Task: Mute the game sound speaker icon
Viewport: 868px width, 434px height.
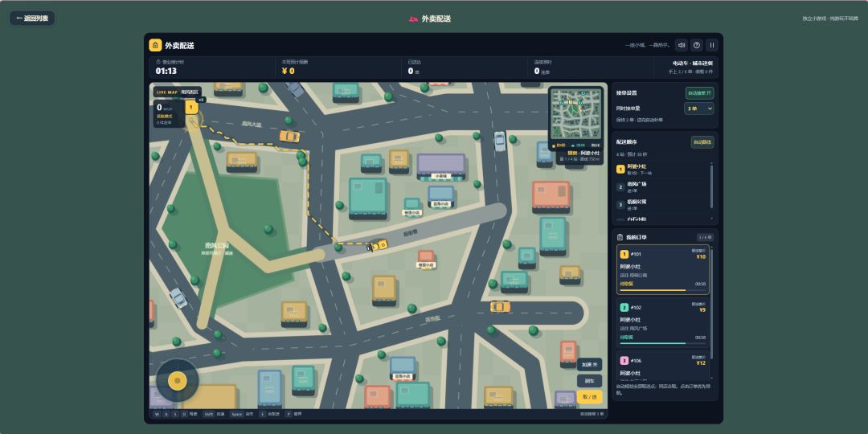Action: [x=681, y=45]
